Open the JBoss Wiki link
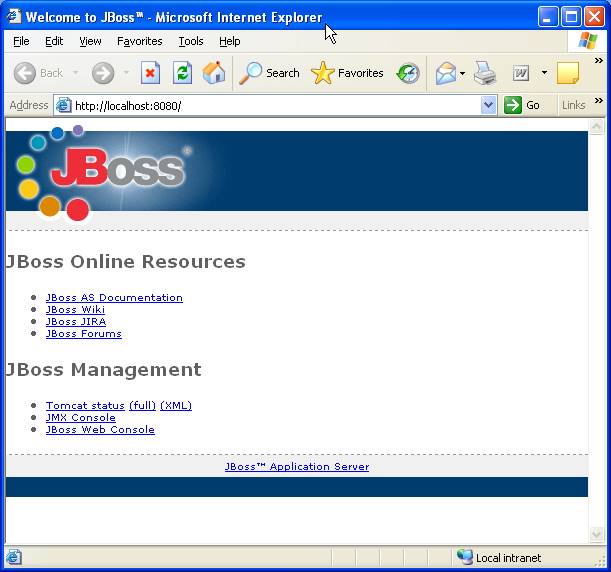This screenshot has height=572, width=611. pos(75,310)
